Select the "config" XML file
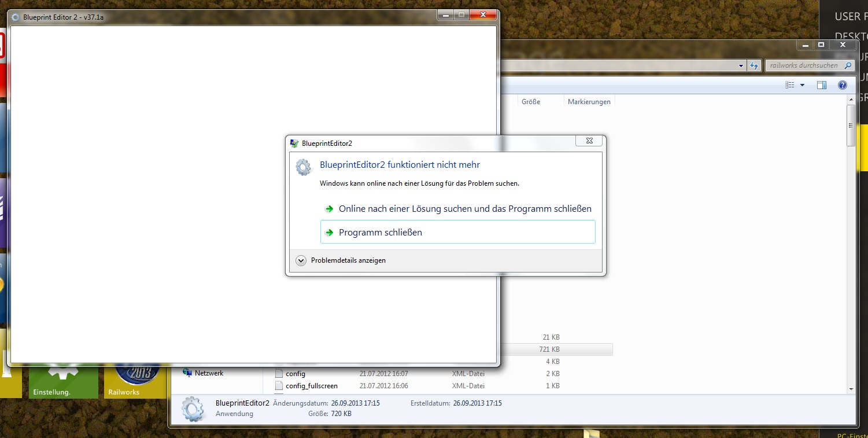Viewport: 868px width, 438px height. click(x=296, y=374)
